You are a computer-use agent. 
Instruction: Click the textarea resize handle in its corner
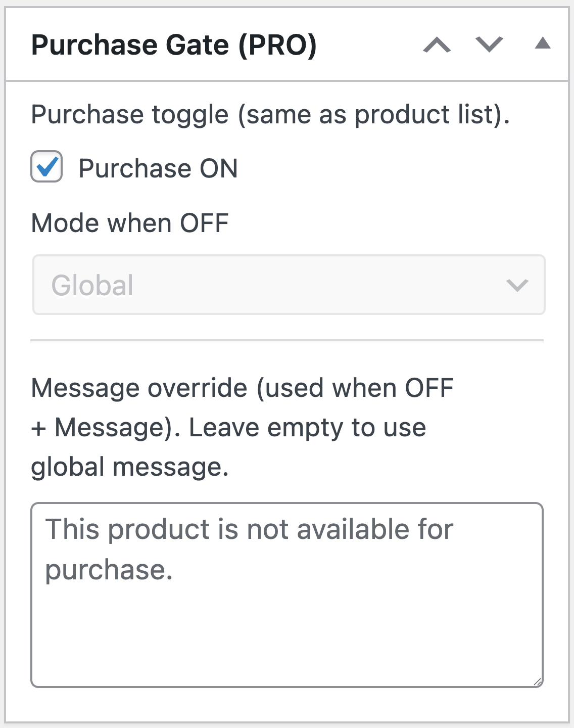pyautogui.click(x=538, y=682)
